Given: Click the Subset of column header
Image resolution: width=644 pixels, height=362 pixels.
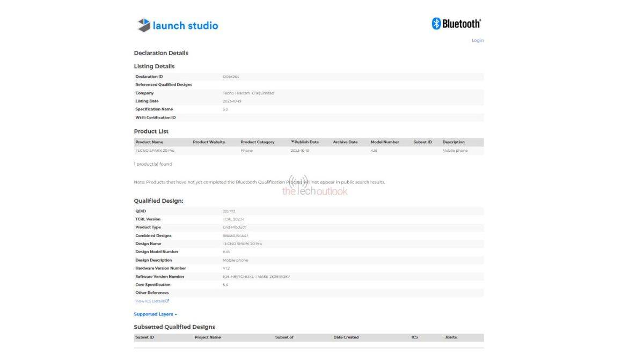Looking at the screenshot, I should [x=284, y=337].
